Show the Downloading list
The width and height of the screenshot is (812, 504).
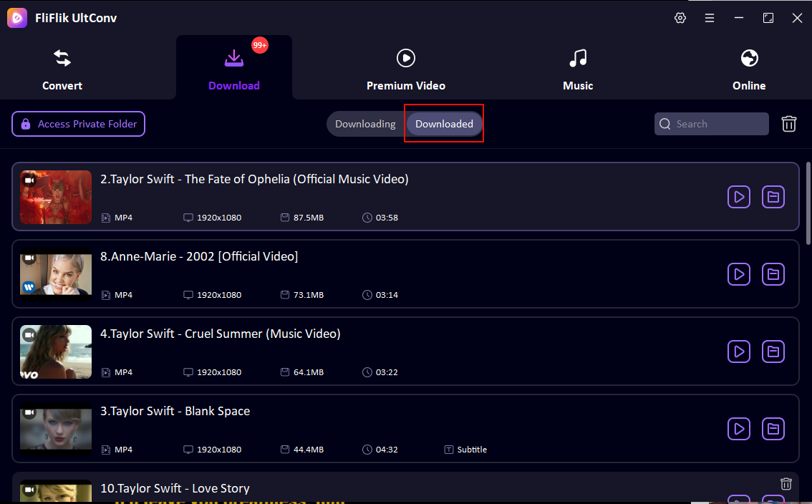pos(365,125)
